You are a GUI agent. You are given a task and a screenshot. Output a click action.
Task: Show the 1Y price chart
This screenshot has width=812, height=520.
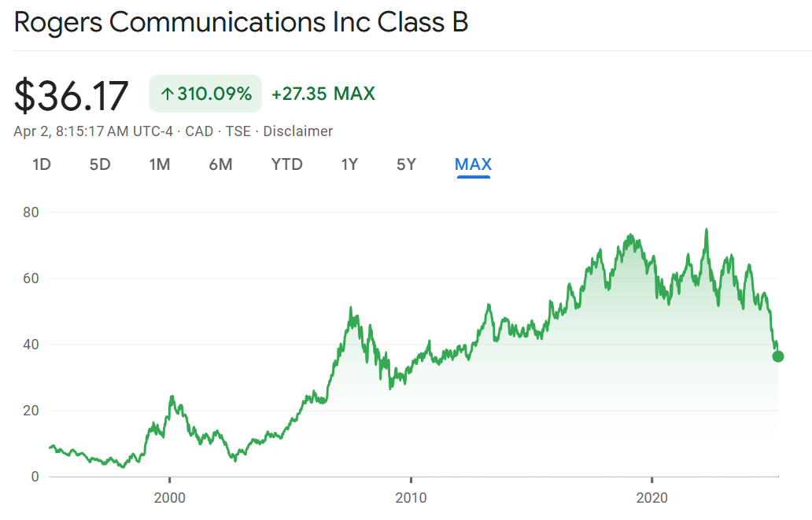(349, 164)
